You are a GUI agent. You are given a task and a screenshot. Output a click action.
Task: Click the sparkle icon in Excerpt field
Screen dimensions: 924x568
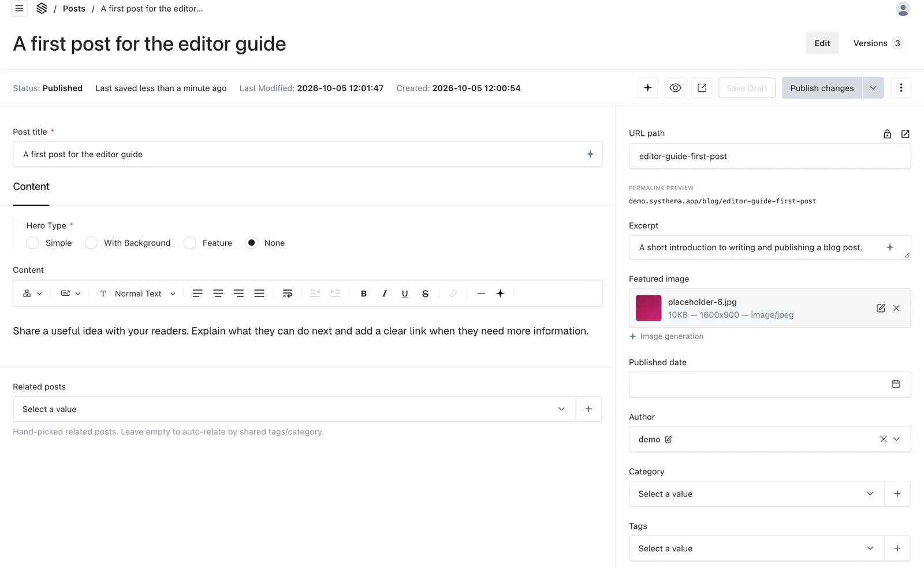tap(890, 247)
